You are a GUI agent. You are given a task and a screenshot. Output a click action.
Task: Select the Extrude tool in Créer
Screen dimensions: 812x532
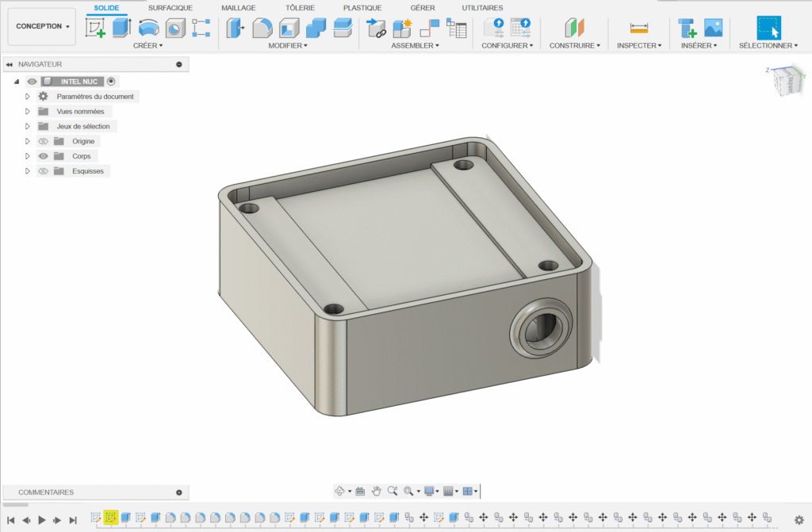pos(121,29)
